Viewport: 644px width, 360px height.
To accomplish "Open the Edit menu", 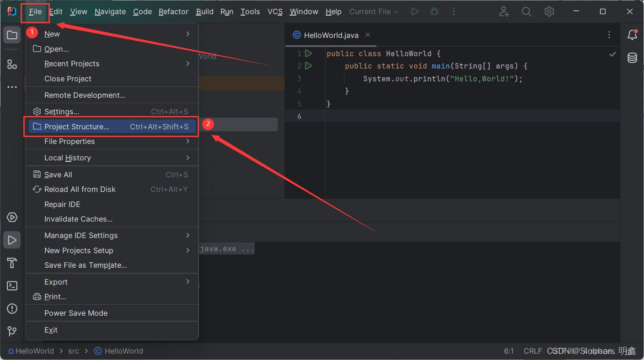I will coord(56,12).
